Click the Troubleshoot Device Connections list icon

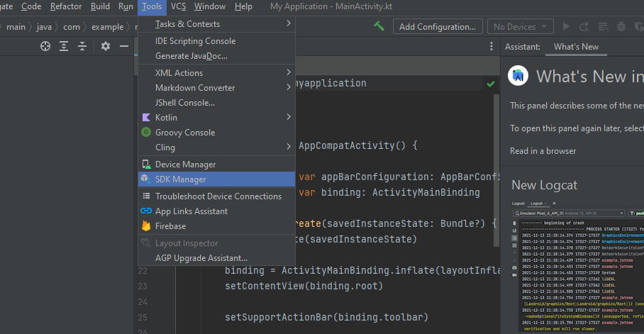click(146, 196)
